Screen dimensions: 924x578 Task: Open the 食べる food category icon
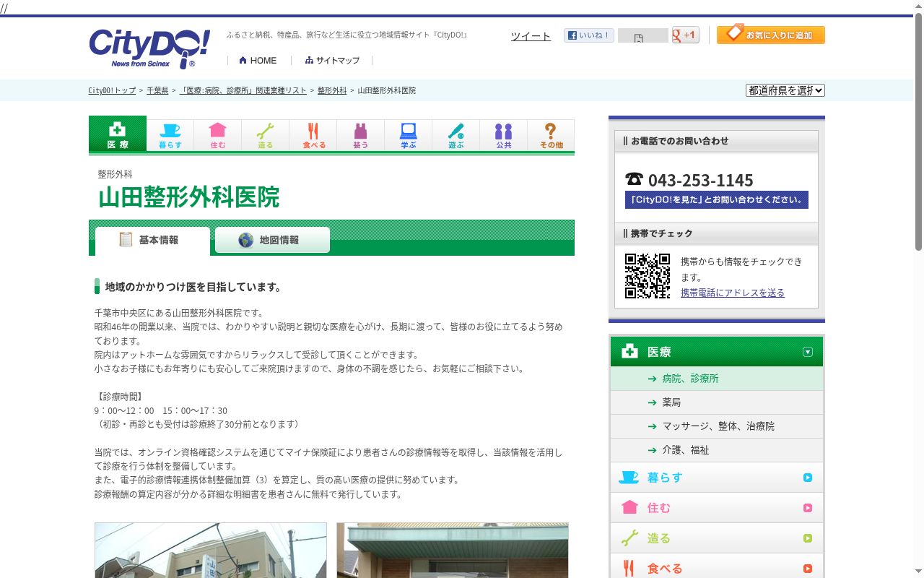click(x=313, y=135)
